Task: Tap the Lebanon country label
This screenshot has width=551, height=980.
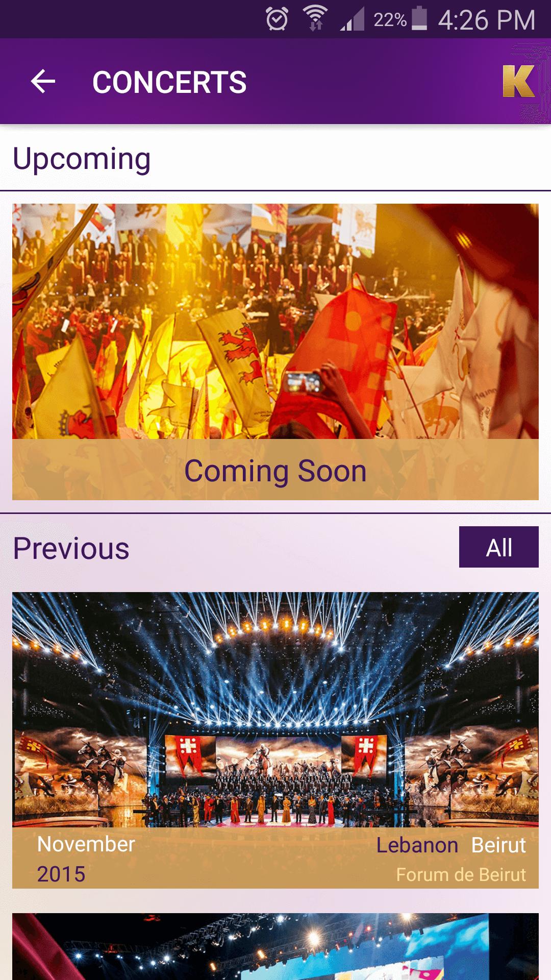Action: 417,845
